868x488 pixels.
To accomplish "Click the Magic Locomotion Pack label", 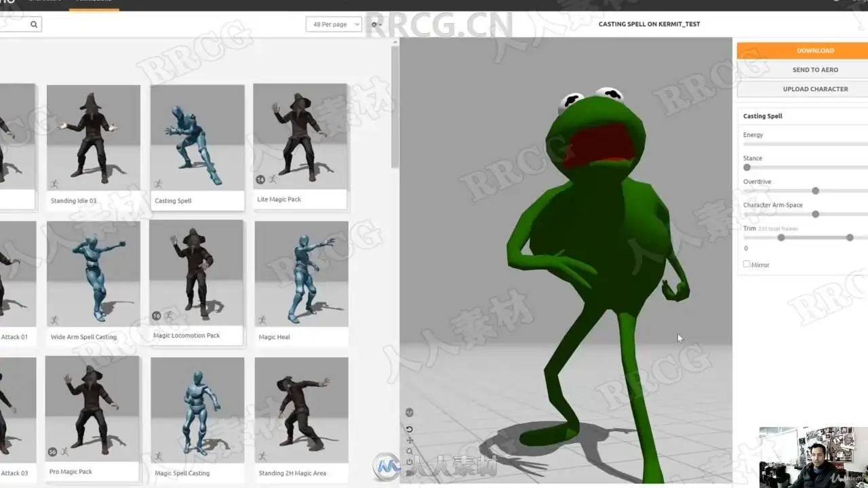I will point(186,335).
